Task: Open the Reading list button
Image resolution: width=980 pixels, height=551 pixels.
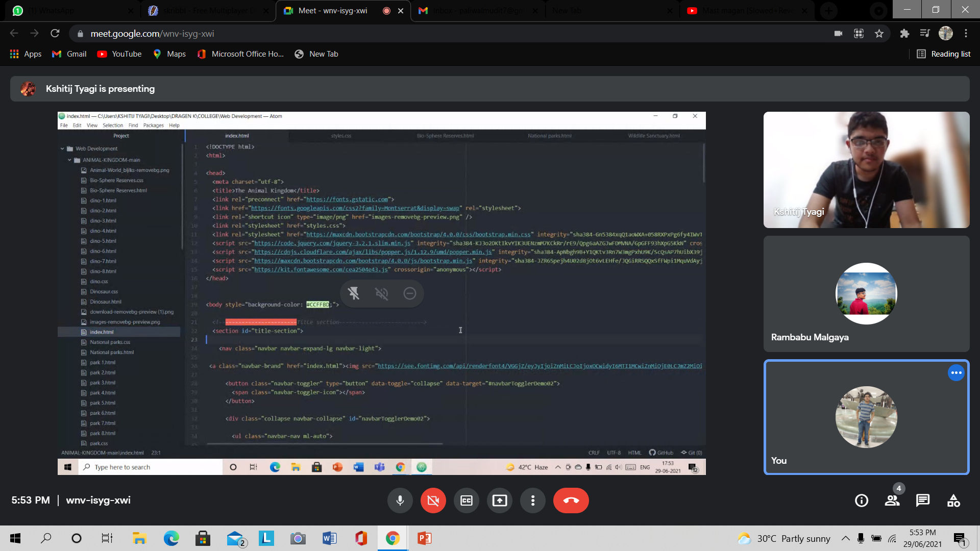Action: coord(944,54)
